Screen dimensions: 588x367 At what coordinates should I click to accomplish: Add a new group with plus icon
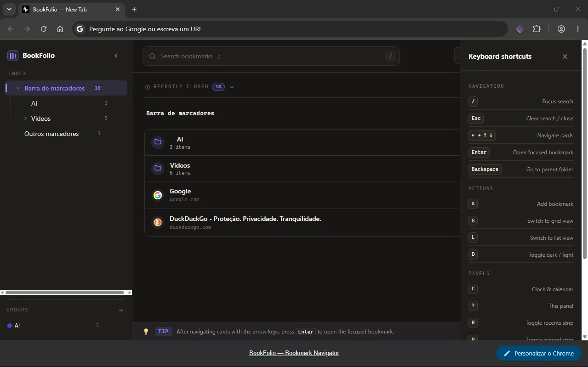click(x=121, y=310)
